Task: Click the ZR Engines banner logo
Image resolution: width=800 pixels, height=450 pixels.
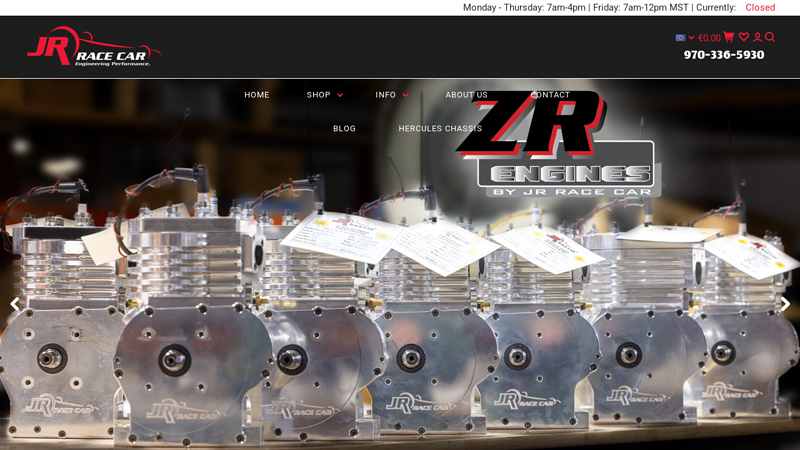Action: (559, 145)
